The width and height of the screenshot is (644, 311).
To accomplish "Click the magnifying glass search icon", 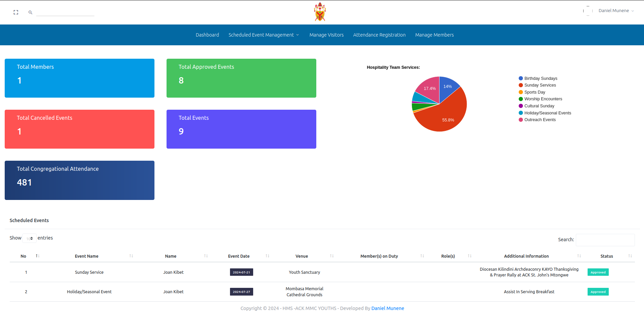I will 30,12.
